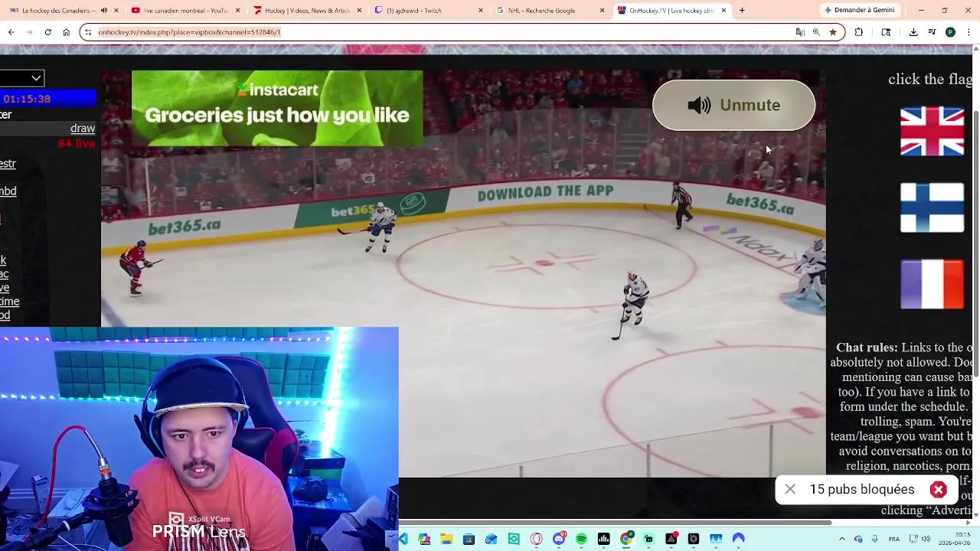Go back in browser history

pos(11,32)
